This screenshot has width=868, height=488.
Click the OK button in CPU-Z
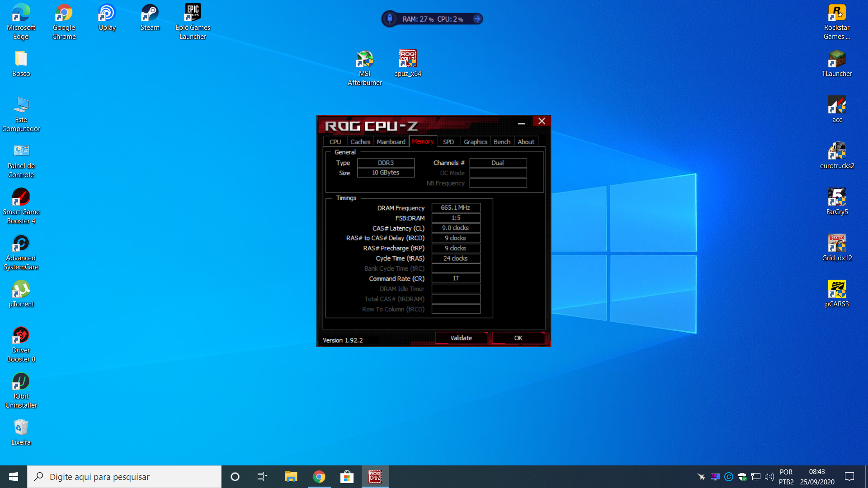518,338
